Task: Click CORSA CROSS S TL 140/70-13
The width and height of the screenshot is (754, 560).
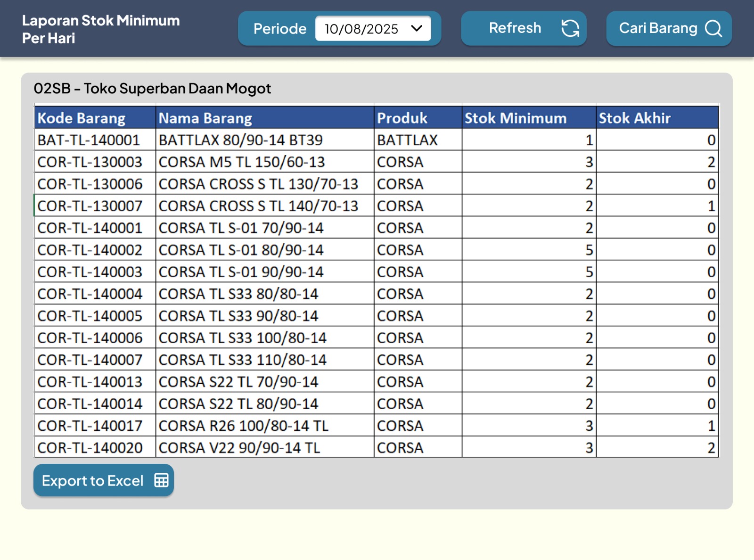Action: [265, 206]
